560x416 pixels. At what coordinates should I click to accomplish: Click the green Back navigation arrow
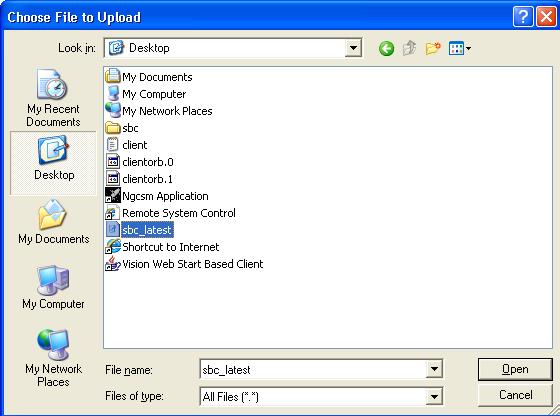[386, 48]
